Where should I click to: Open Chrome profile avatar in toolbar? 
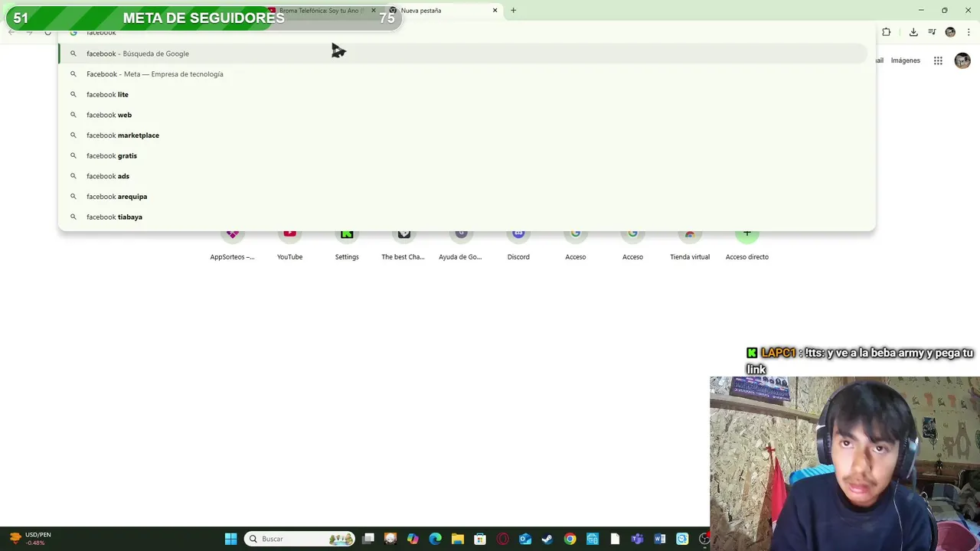[950, 32]
